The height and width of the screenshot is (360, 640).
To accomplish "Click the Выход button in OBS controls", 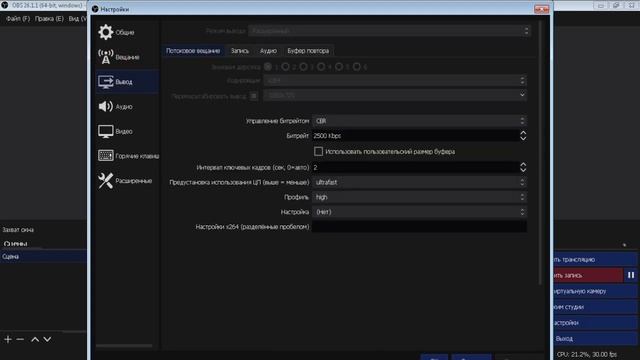I will [596, 338].
